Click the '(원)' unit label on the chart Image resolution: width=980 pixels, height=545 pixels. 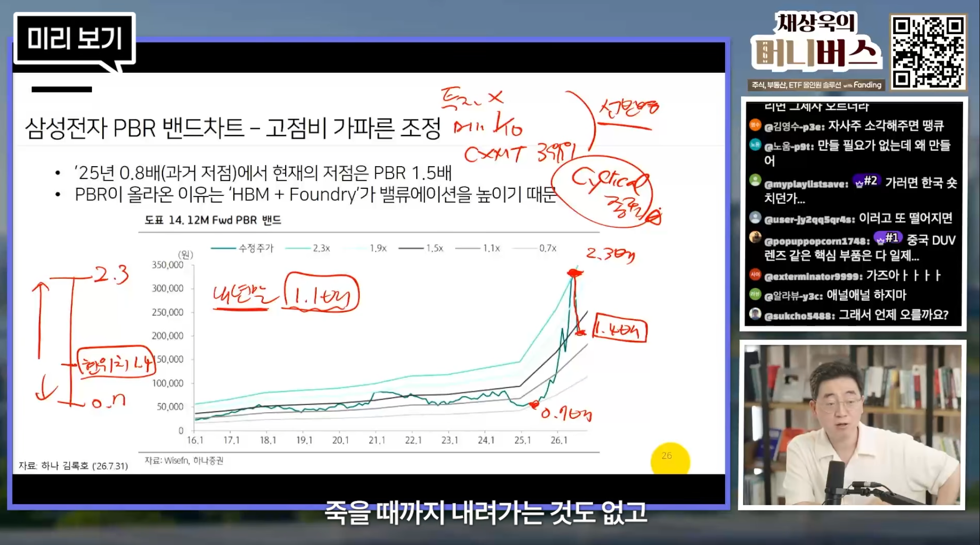185,254
